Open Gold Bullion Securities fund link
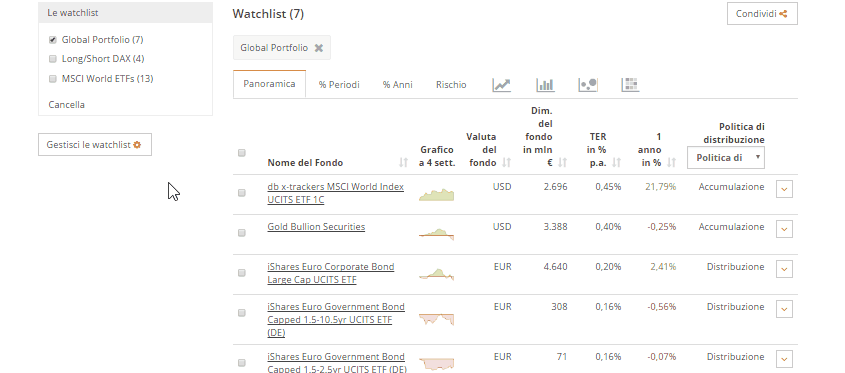 [316, 227]
